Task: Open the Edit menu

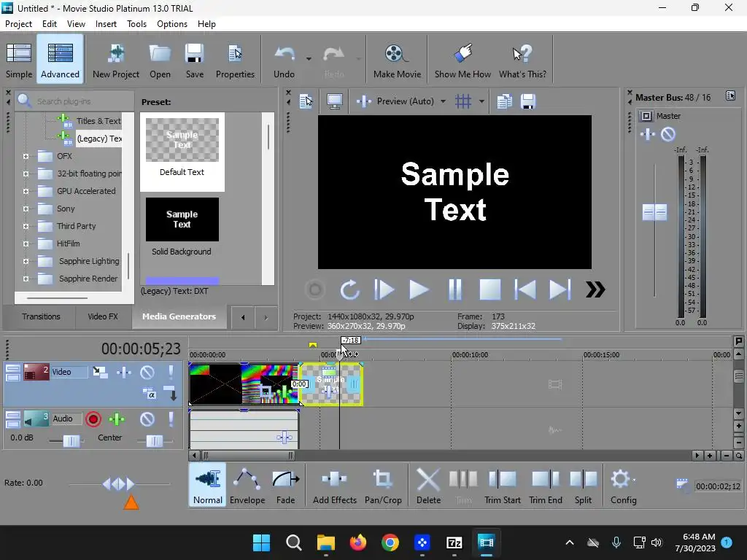Action: (49, 24)
